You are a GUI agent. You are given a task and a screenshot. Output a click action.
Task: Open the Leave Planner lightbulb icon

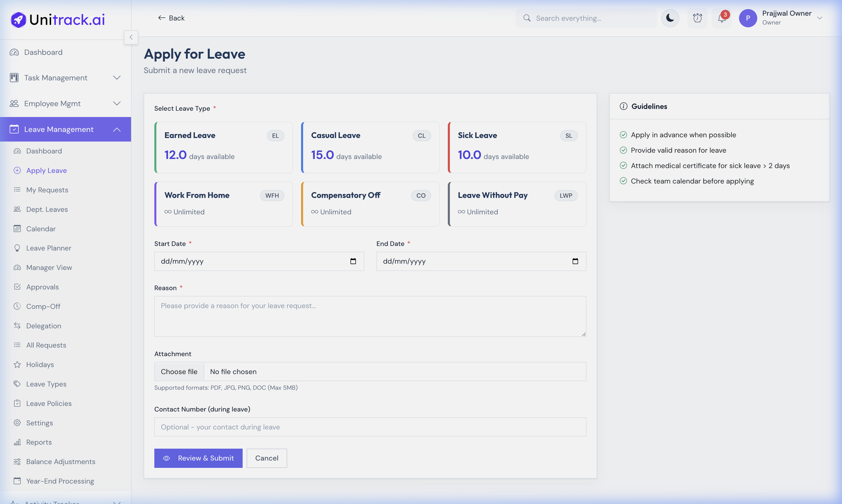(x=18, y=248)
